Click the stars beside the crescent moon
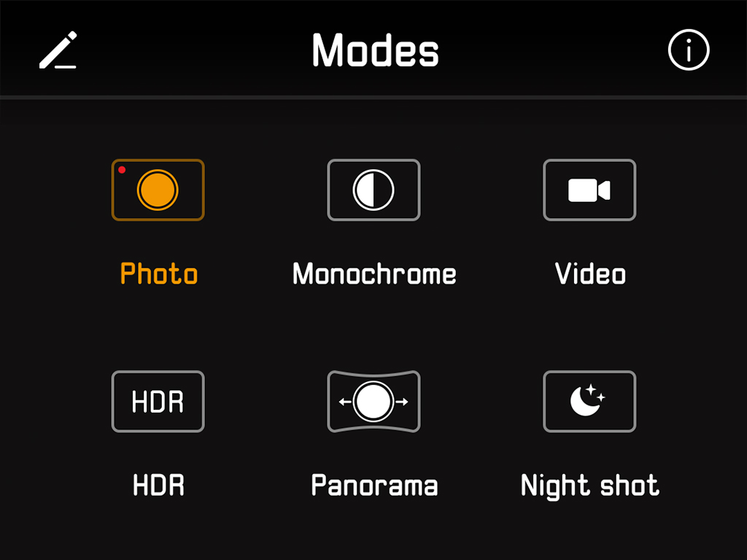The width and height of the screenshot is (747, 560). [x=595, y=392]
